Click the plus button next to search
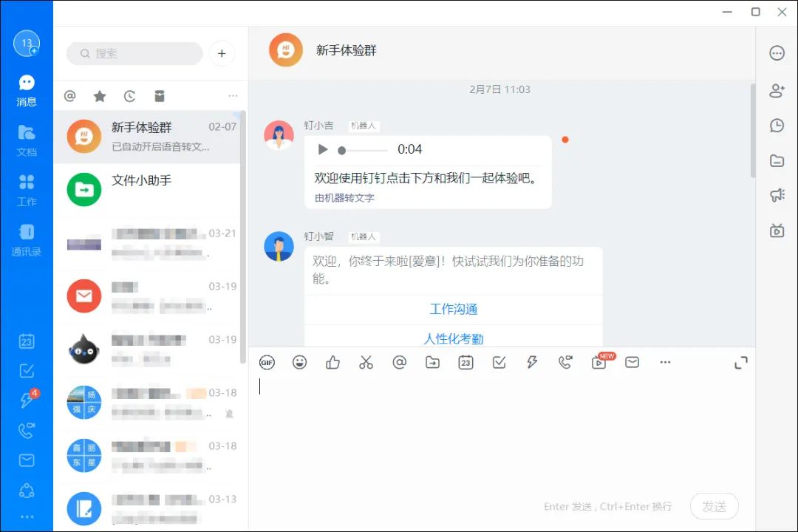Screen dimensions: 798x532 point(222,53)
